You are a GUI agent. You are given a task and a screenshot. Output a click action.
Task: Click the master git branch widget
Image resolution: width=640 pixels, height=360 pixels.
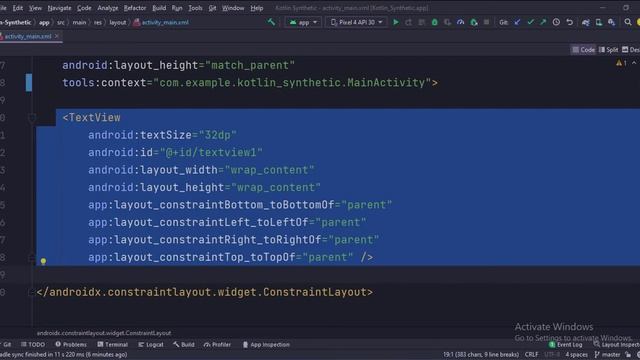[607, 354]
